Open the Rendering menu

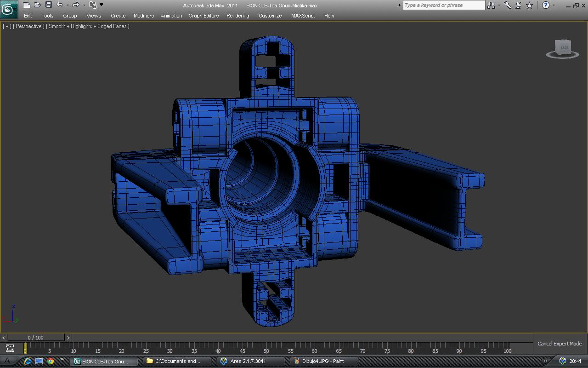238,16
